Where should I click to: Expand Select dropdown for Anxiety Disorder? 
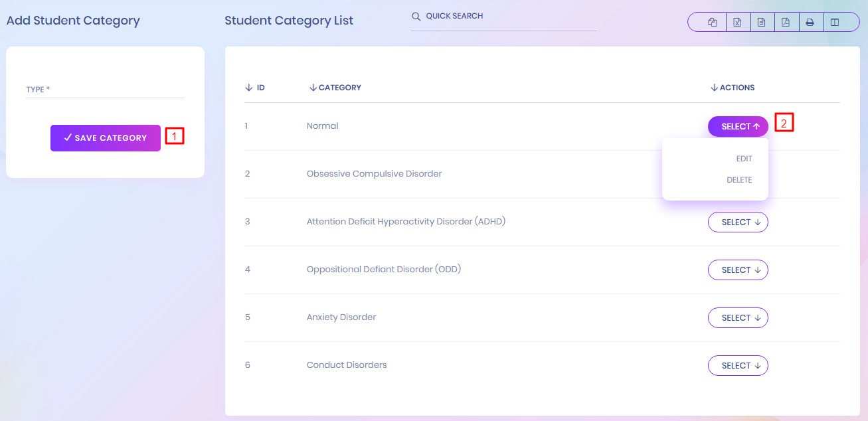[738, 318]
